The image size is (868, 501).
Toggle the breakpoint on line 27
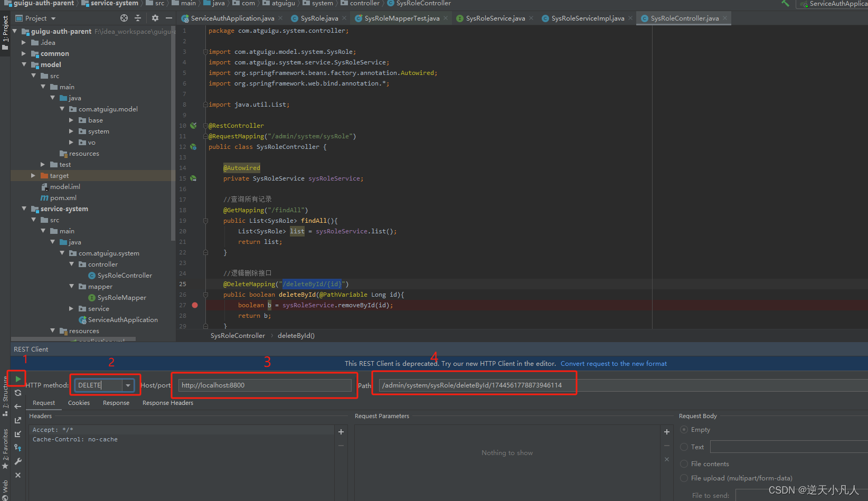click(x=194, y=305)
